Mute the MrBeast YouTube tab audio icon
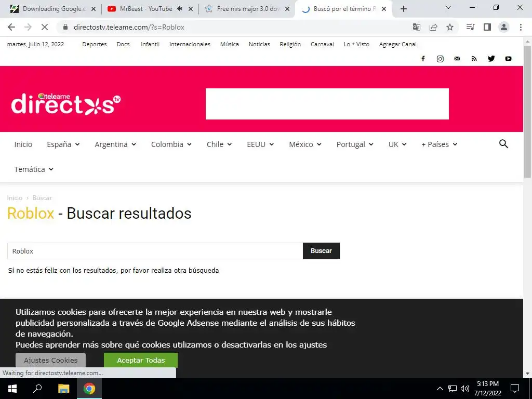The width and height of the screenshot is (532, 399). (179, 9)
